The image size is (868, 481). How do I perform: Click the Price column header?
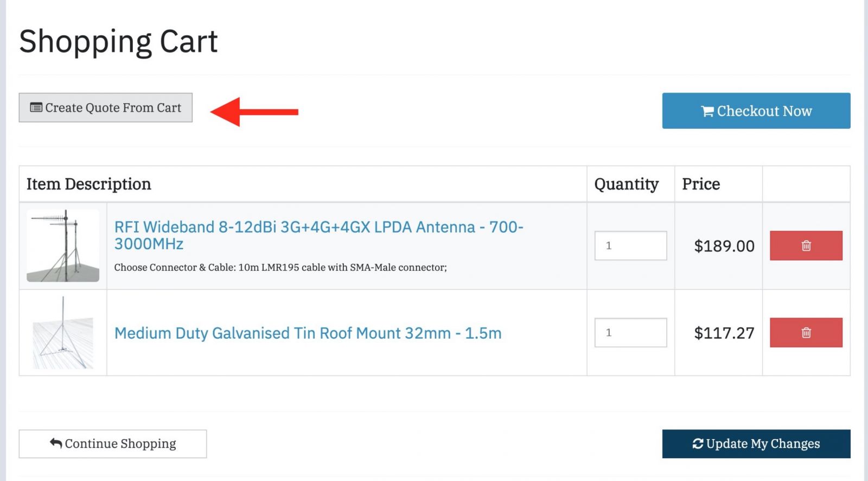[700, 184]
